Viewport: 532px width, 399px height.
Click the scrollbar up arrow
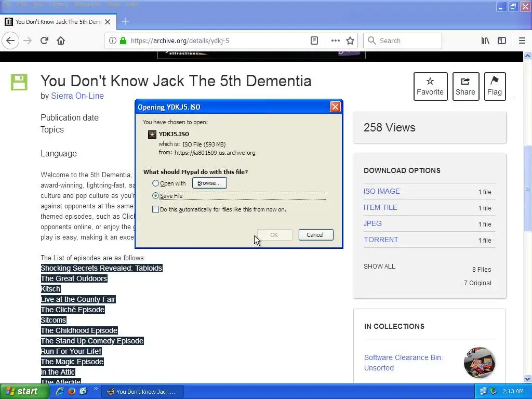[x=527, y=56]
